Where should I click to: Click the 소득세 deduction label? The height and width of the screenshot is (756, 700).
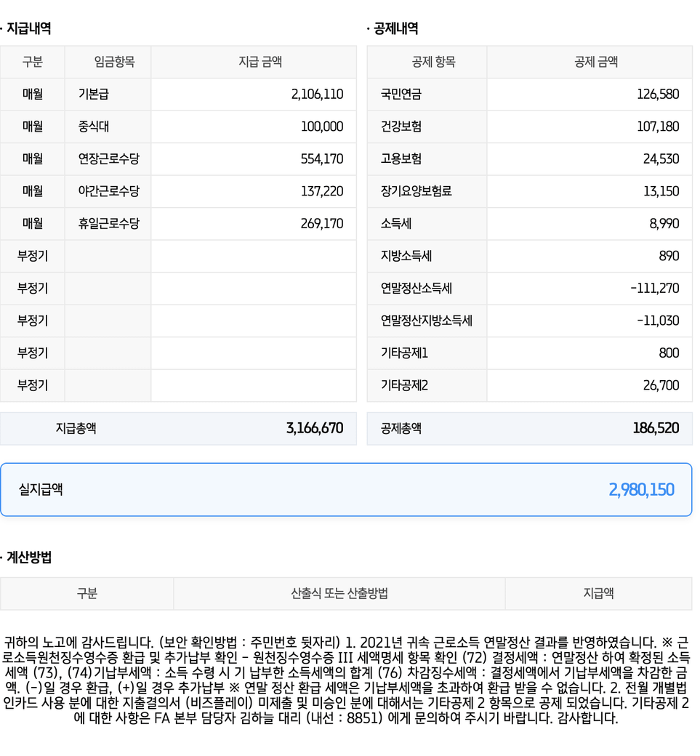395,223
